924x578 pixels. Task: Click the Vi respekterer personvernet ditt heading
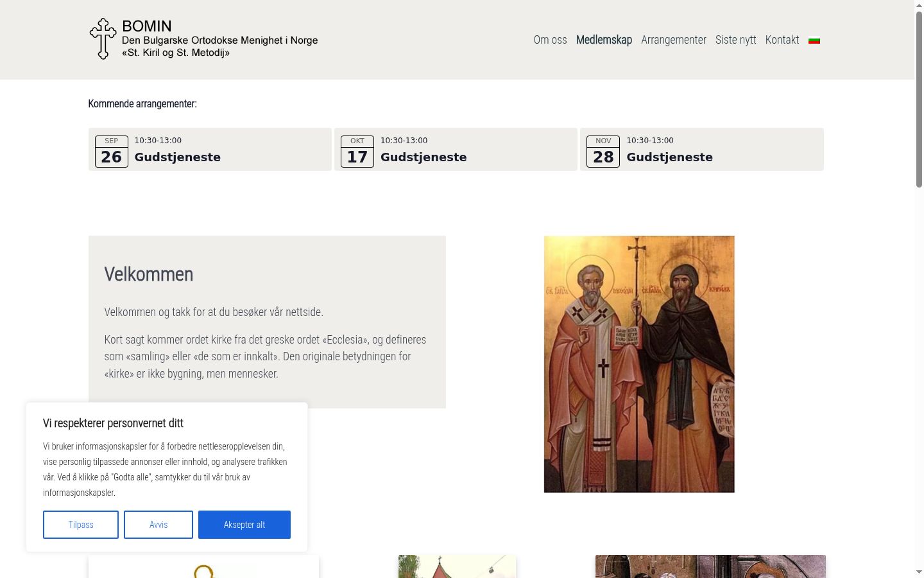(113, 423)
